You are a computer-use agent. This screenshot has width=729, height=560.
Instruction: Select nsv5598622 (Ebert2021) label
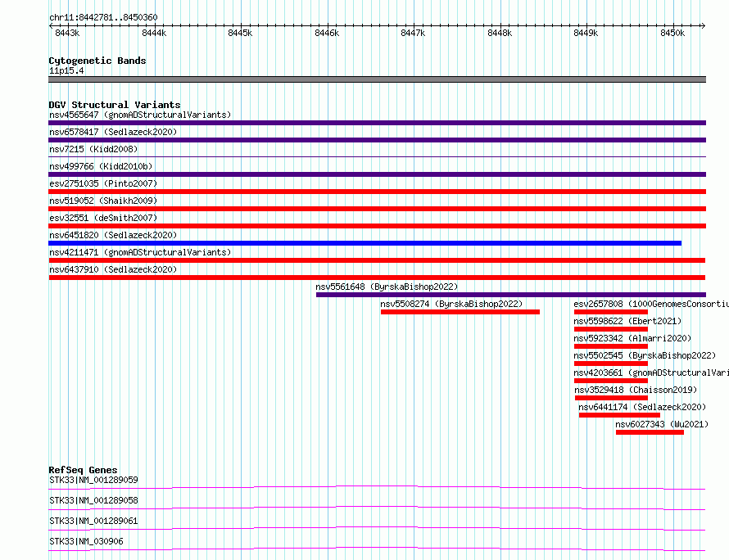[x=627, y=321]
